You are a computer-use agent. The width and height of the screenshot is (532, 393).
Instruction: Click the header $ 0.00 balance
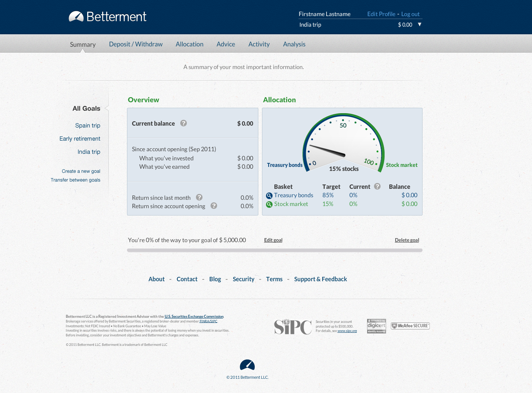[405, 24]
